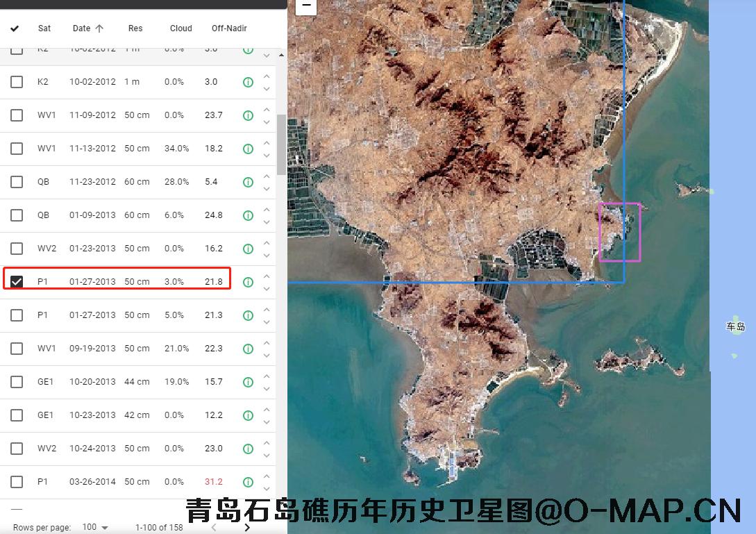Check the WV1 11-13-2012 image checkbox
756x534 pixels.
click(17, 149)
